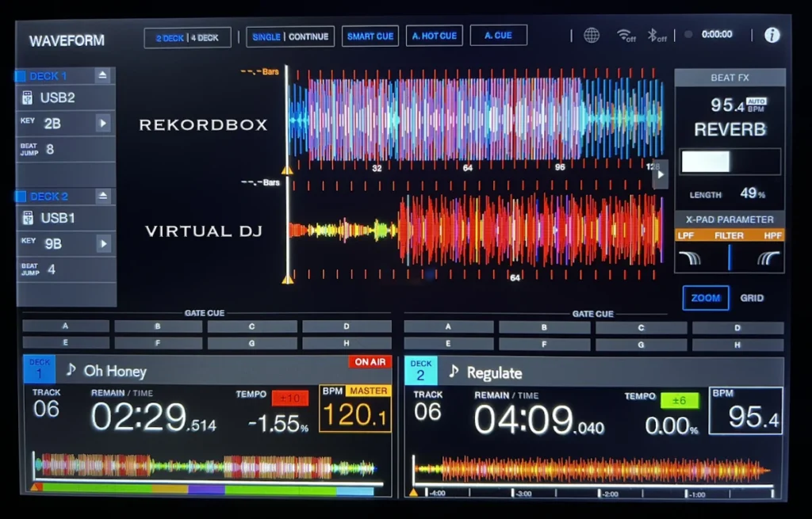
Task: Tap the Deck 2 remain time 04:09.040
Action: pos(538,420)
